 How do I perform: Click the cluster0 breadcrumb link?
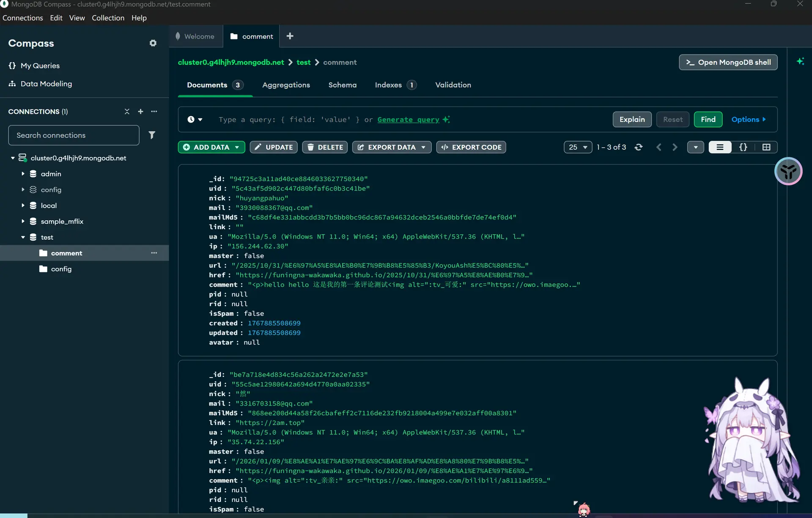(x=231, y=62)
